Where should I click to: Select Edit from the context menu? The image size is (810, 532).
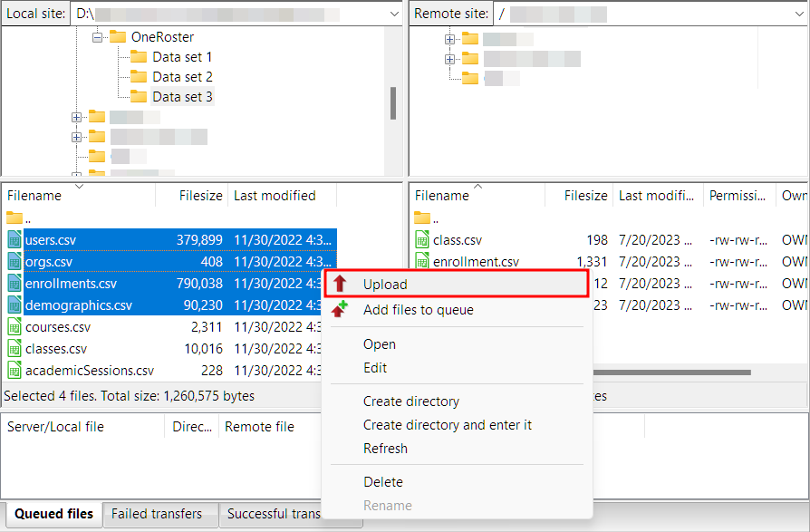pyautogui.click(x=377, y=367)
